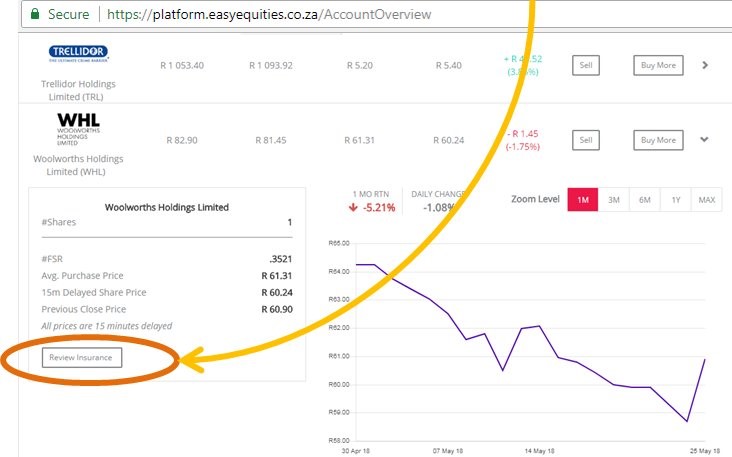Image resolution: width=732 pixels, height=457 pixels.
Task: Show MAX zoom level on chart
Action: [707, 200]
